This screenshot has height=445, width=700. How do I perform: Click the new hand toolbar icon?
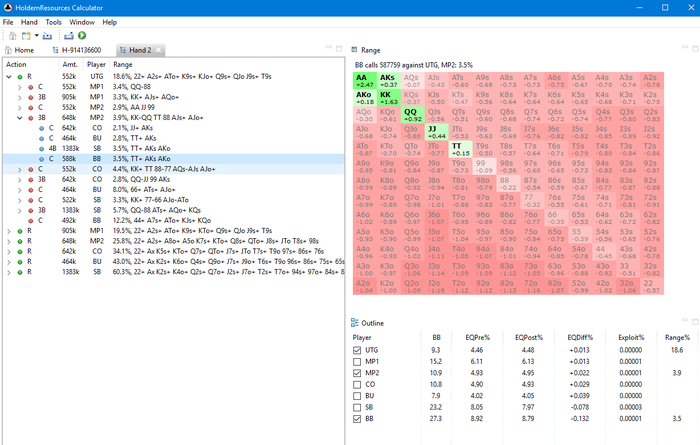coord(26,36)
